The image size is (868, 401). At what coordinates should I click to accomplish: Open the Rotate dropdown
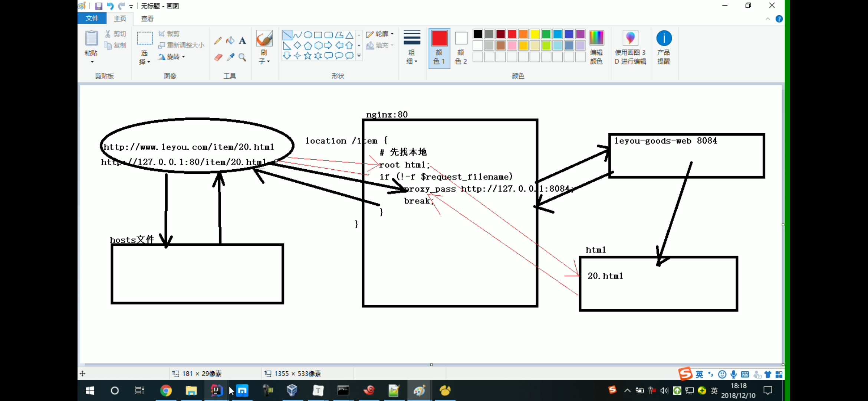click(x=172, y=57)
